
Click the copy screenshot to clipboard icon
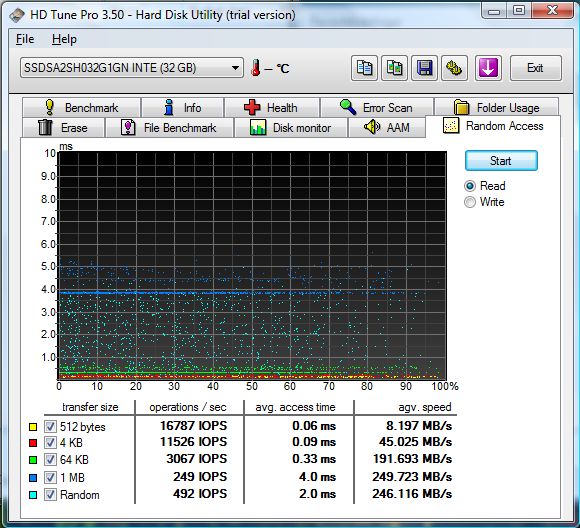394,68
